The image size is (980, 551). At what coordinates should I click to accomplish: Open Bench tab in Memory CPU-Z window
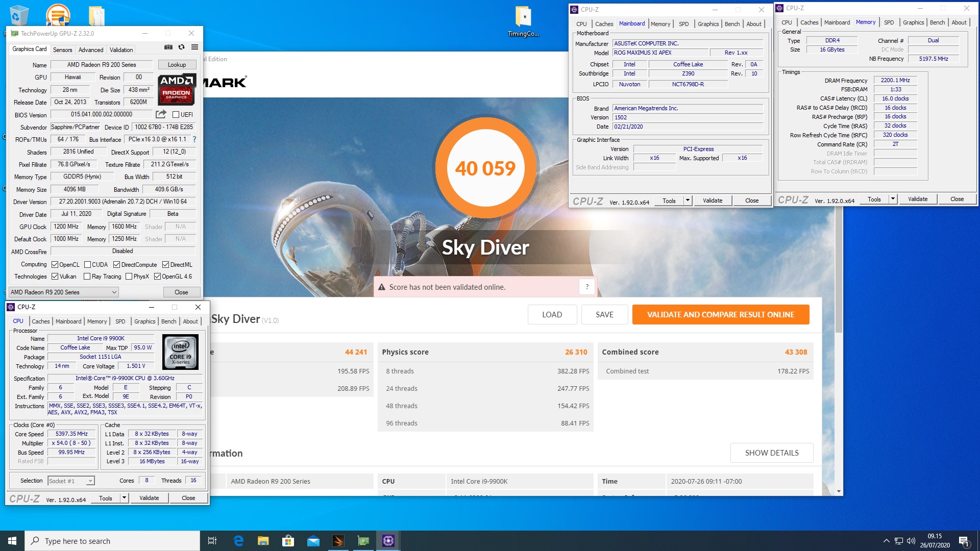tap(937, 22)
